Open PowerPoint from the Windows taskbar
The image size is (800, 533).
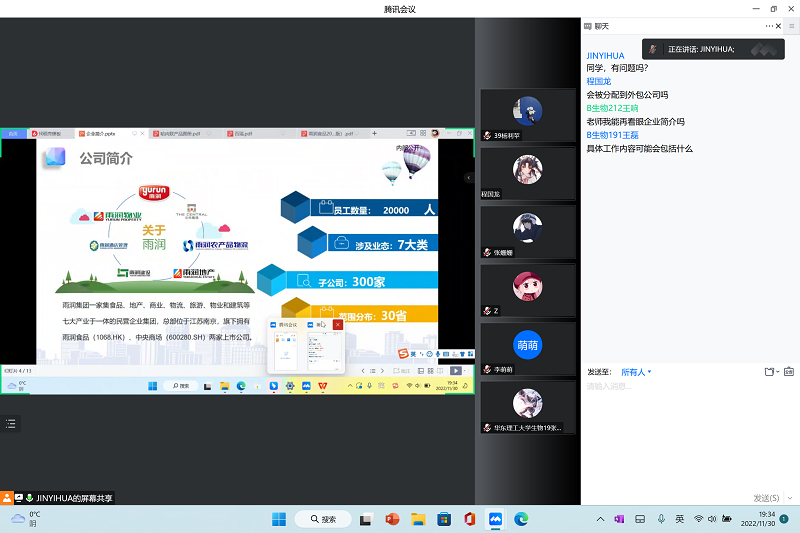(x=392, y=519)
